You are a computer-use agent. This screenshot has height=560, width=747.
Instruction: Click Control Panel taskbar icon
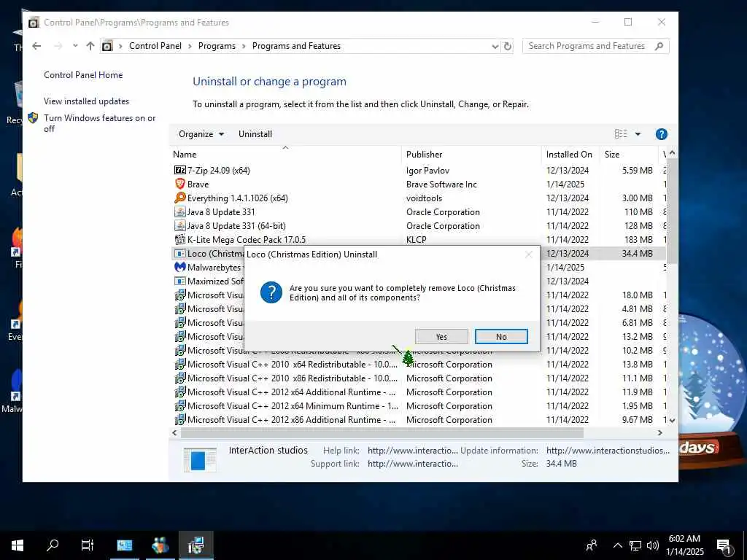[124, 545]
